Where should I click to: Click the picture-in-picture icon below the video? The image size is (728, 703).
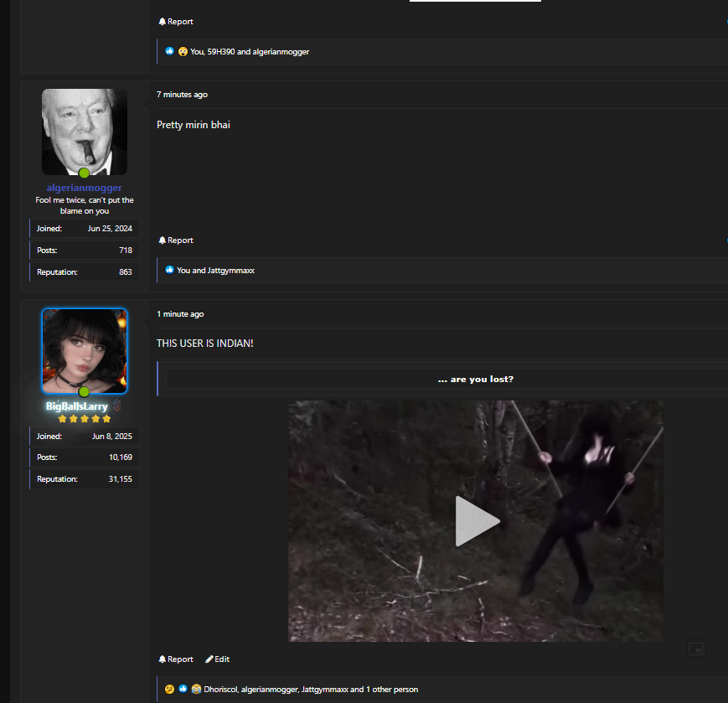pos(696,649)
